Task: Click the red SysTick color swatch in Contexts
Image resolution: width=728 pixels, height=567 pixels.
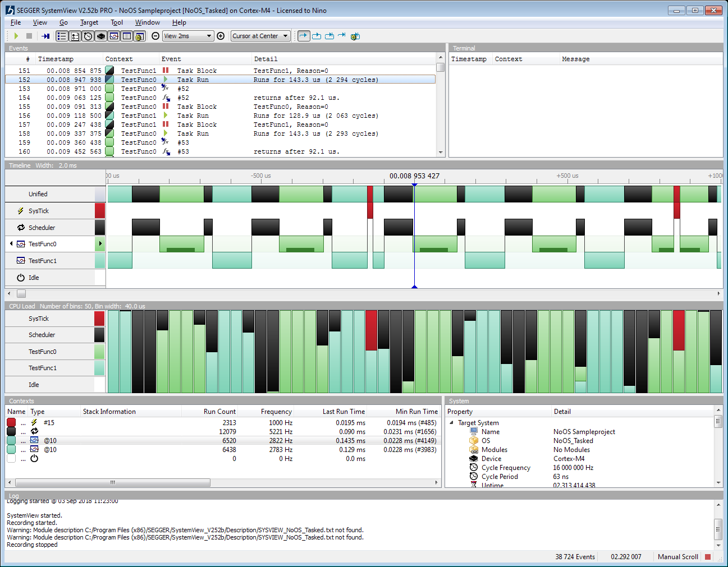Action: (x=11, y=422)
